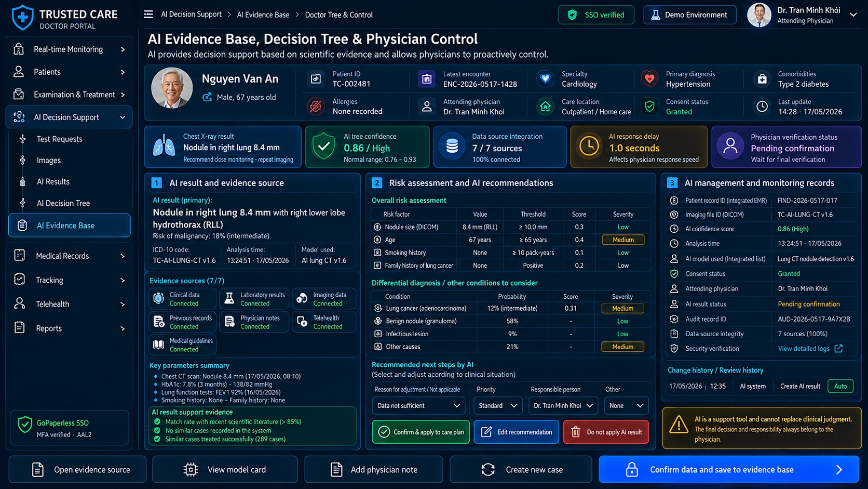
Task: Open View detailed logs link
Action: click(804, 349)
